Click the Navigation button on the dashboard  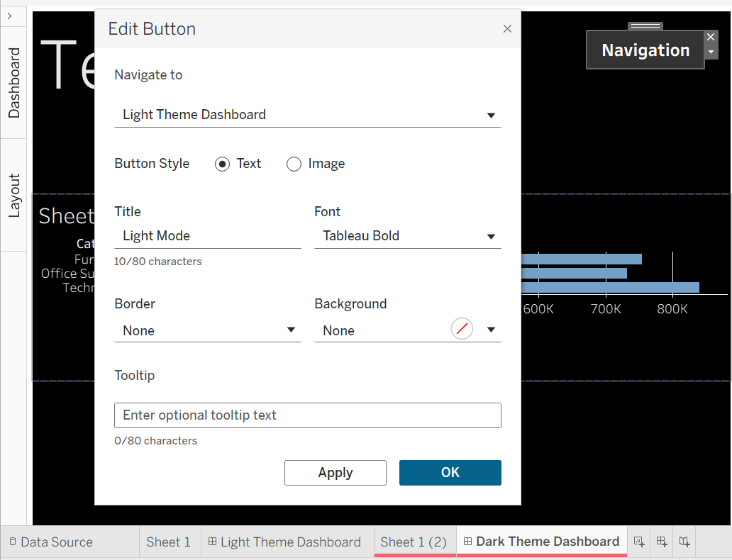645,50
